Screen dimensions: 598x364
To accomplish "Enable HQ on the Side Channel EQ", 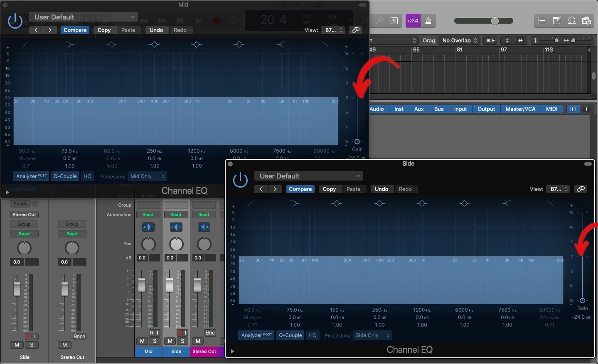I will pyautogui.click(x=313, y=335).
